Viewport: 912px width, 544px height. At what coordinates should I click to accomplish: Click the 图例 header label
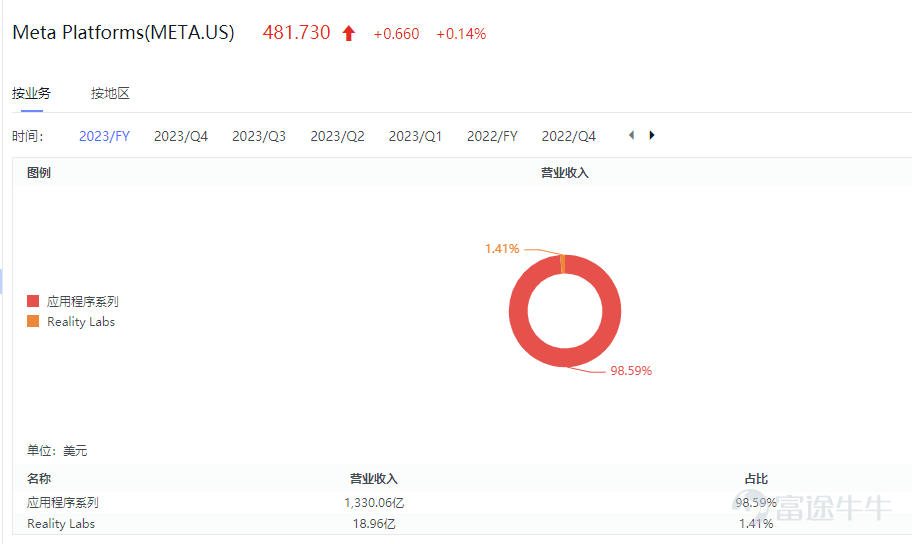coord(39,173)
